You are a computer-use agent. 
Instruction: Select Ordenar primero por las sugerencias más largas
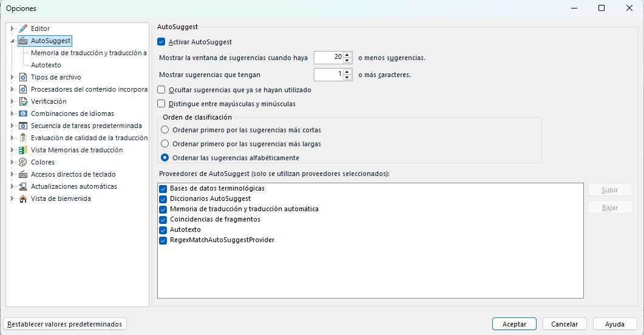click(164, 144)
